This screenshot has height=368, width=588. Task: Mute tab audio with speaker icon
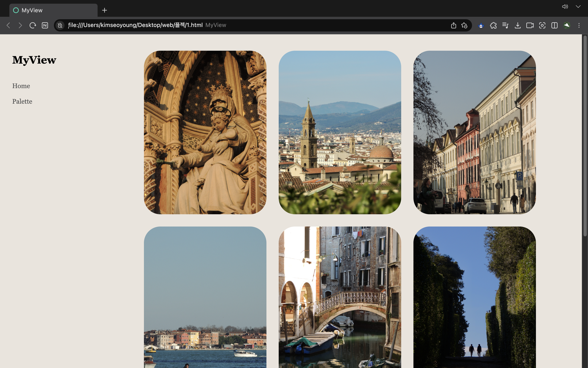tap(565, 7)
